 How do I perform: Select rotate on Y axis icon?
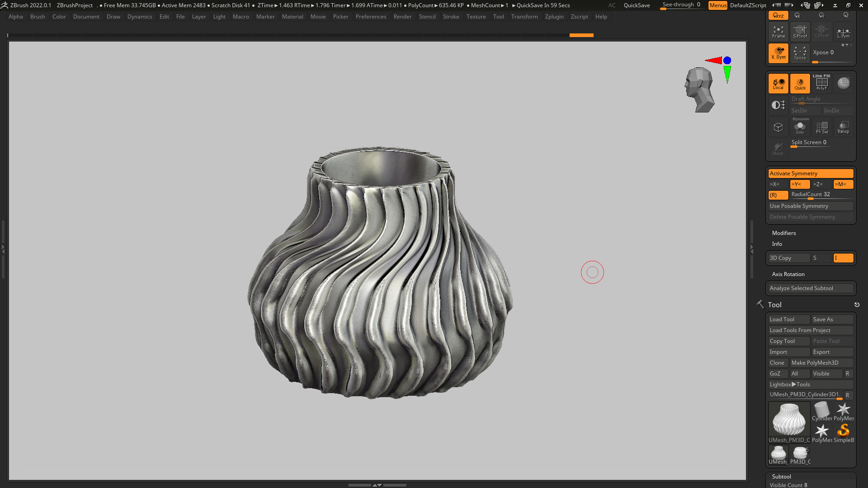tap(821, 15)
